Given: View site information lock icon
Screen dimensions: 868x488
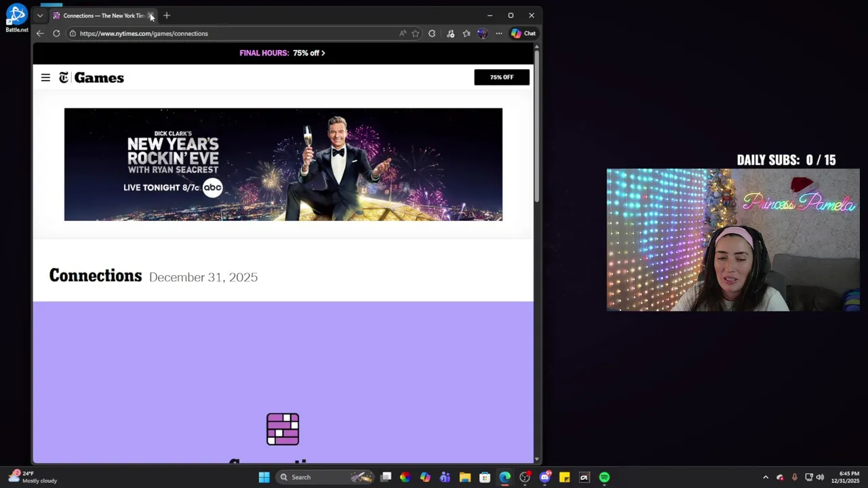Looking at the screenshot, I should pyautogui.click(x=73, y=33).
